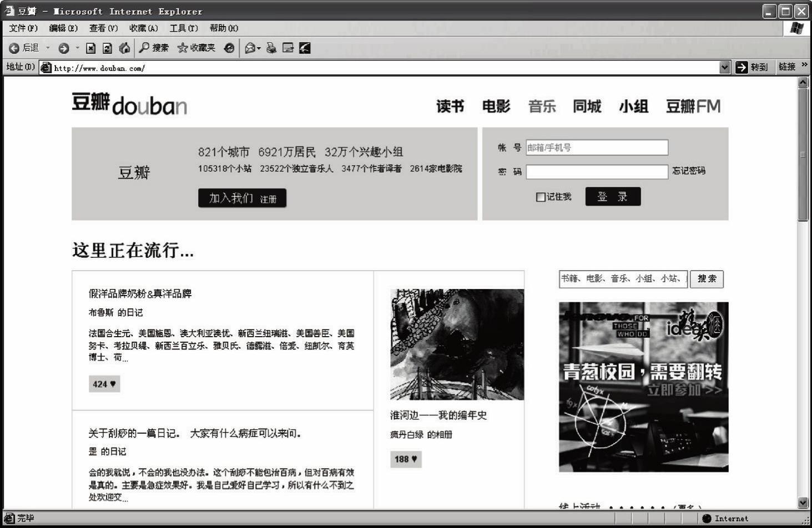Screen dimensions: 812x528
Task: Click the Back arrow icon in toolbar
Action: (x=14, y=48)
